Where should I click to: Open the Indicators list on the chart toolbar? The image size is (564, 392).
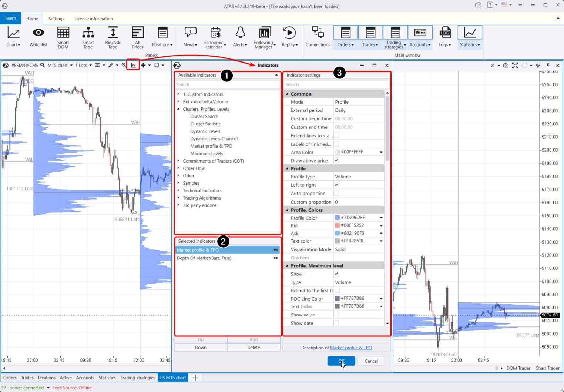[133, 65]
